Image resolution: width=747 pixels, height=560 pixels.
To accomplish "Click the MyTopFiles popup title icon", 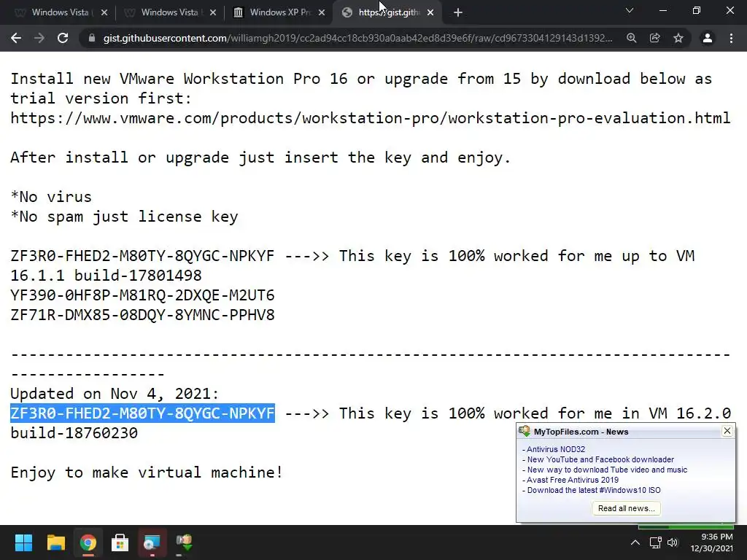I will point(525,432).
